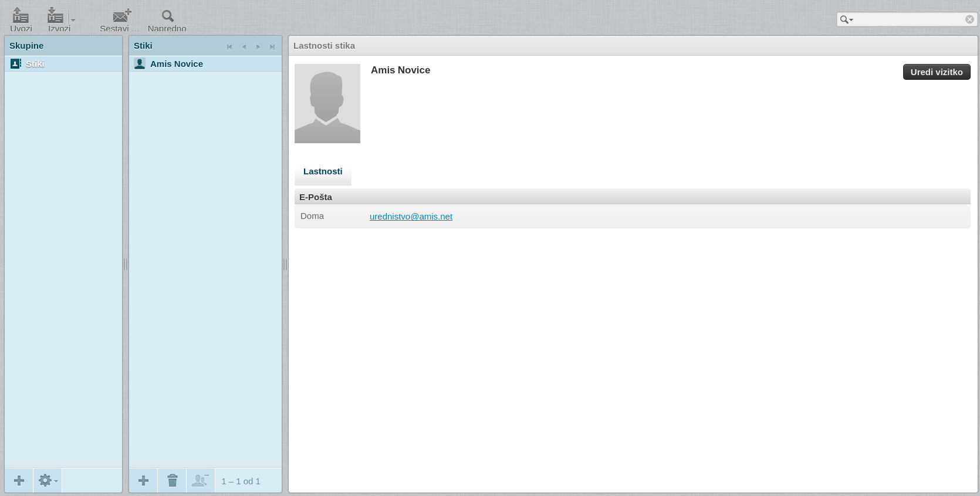Click the Skupine panel header

(x=63, y=45)
